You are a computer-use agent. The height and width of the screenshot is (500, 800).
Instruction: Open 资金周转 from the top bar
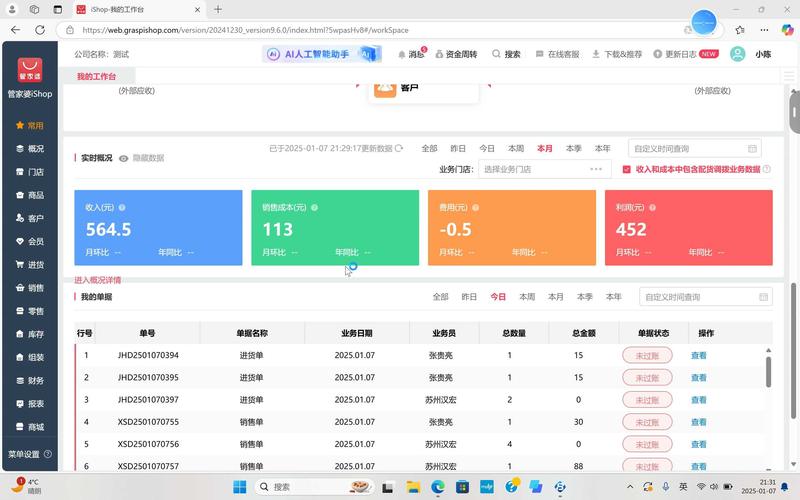pos(456,54)
